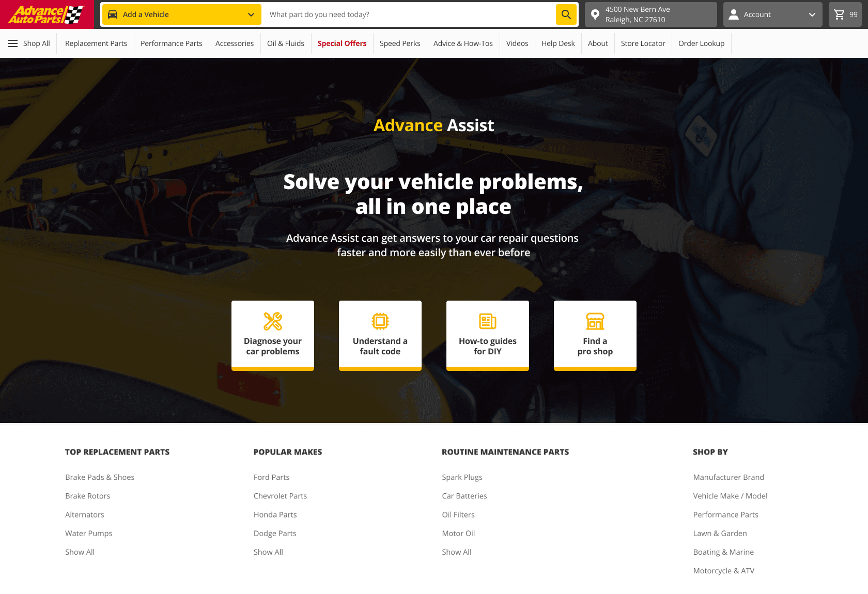Image resolution: width=868 pixels, height=594 pixels.
Task: Open the shopping cart icon
Action: coord(840,14)
